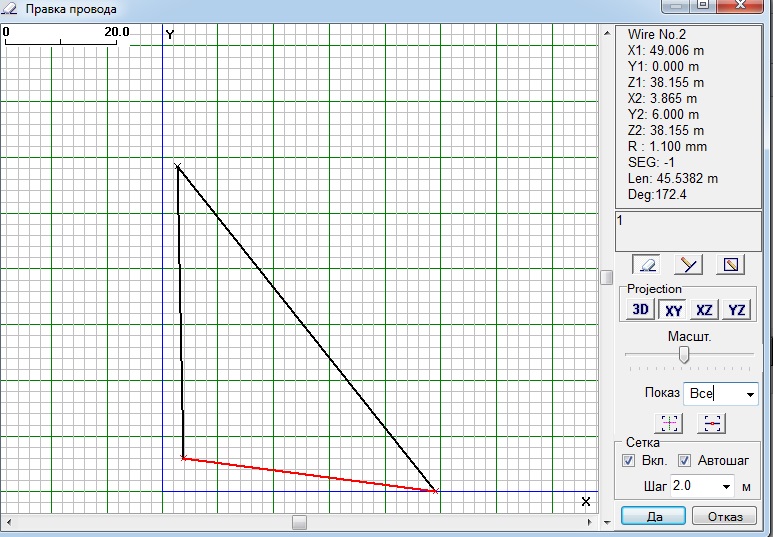This screenshot has width=773, height=537.
Task: Select the wire edit pencil tool
Action: (647, 265)
